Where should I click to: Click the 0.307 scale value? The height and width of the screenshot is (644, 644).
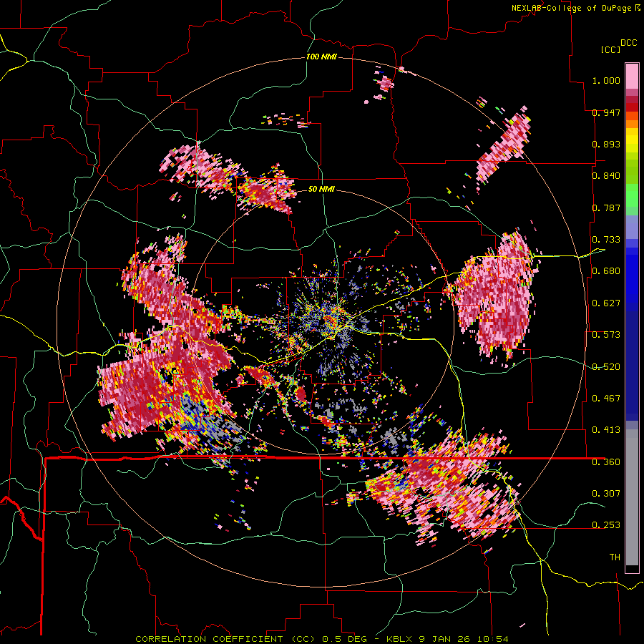(x=606, y=493)
